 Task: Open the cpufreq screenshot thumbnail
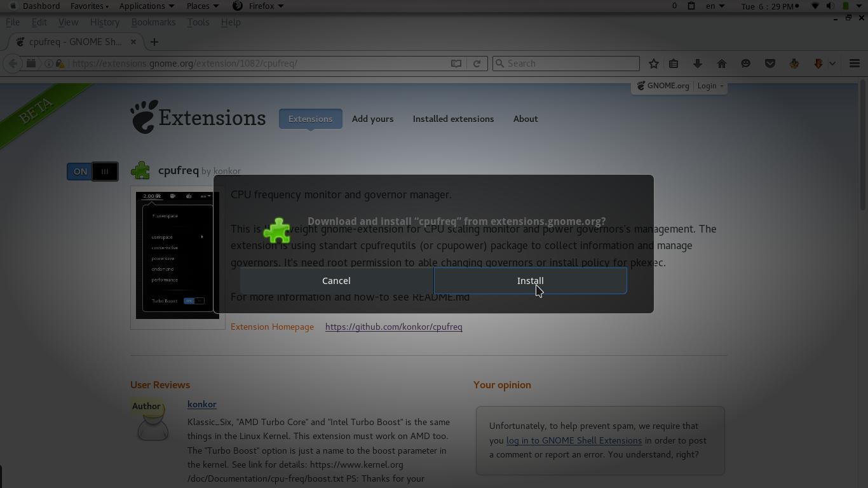(x=178, y=255)
